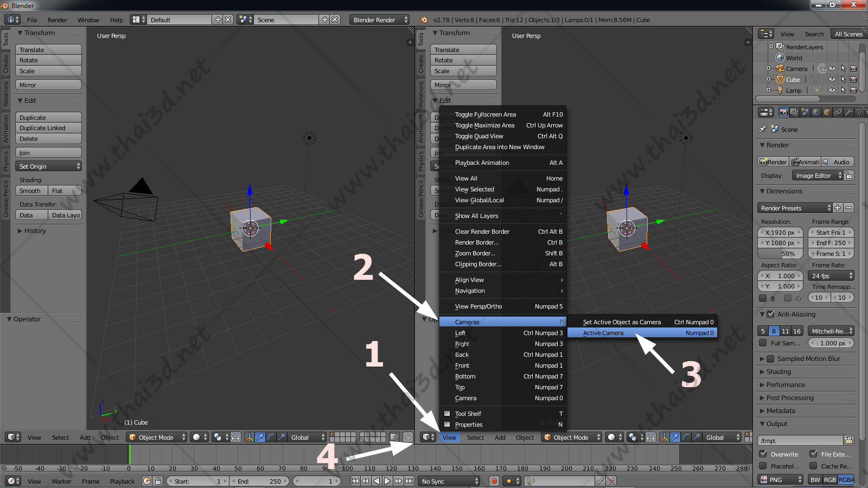The width and height of the screenshot is (868, 488).
Task: Click the Modifiers wrench tab icon
Action: pos(848,112)
